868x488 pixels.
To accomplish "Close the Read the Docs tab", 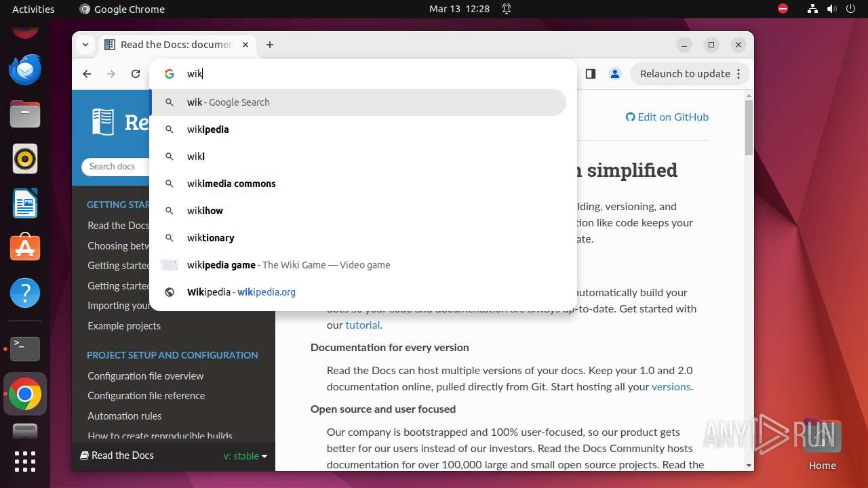I will pyautogui.click(x=245, y=45).
